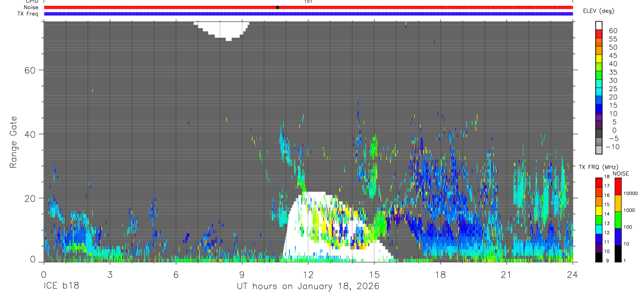Image resolution: width=644 pixels, height=297 pixels.
Task: Select blue NOISE swatch between 100 and 10
Action: (618, 236)
